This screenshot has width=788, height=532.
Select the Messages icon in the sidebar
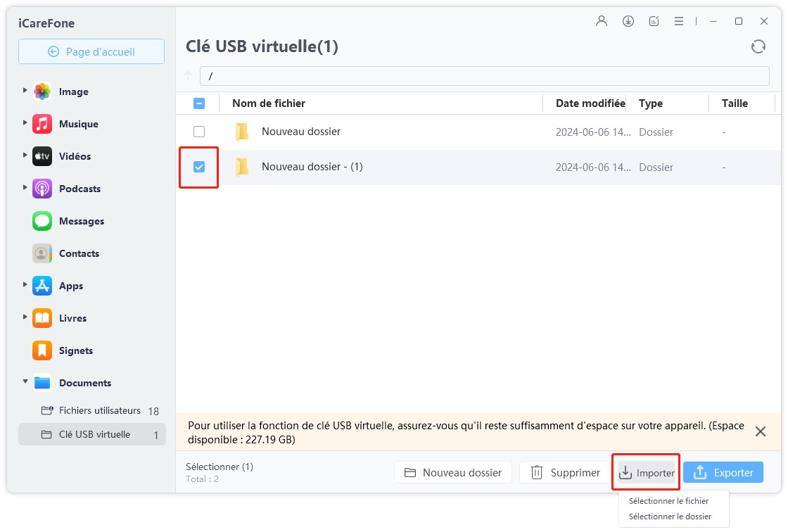[x=42, y=221]
